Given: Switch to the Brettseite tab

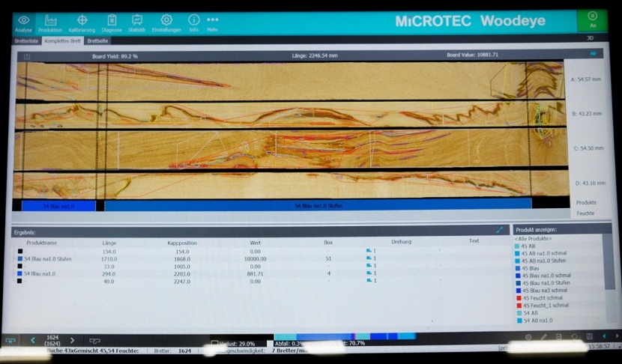Looking at the screenshot, I should [97, 41].
